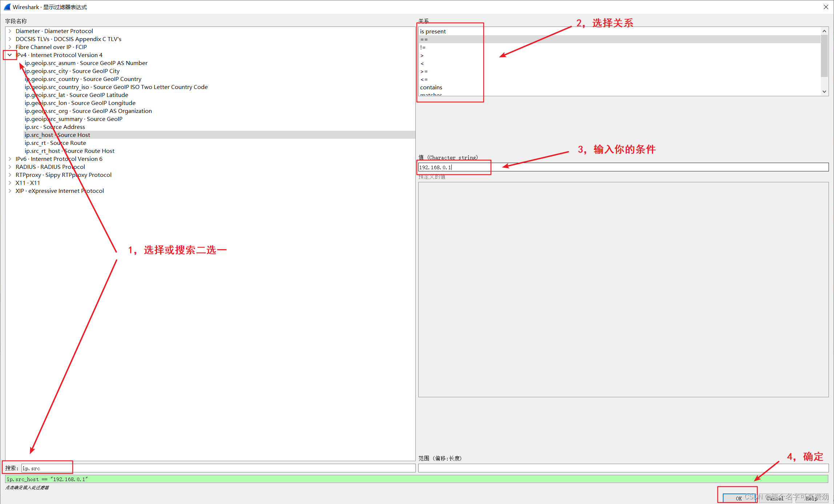Image resolution: width=834 pixels, height=504 pixels.
Task: Select IPv6 Internet Protocol Version 6 row
Action: click(215, 159)
